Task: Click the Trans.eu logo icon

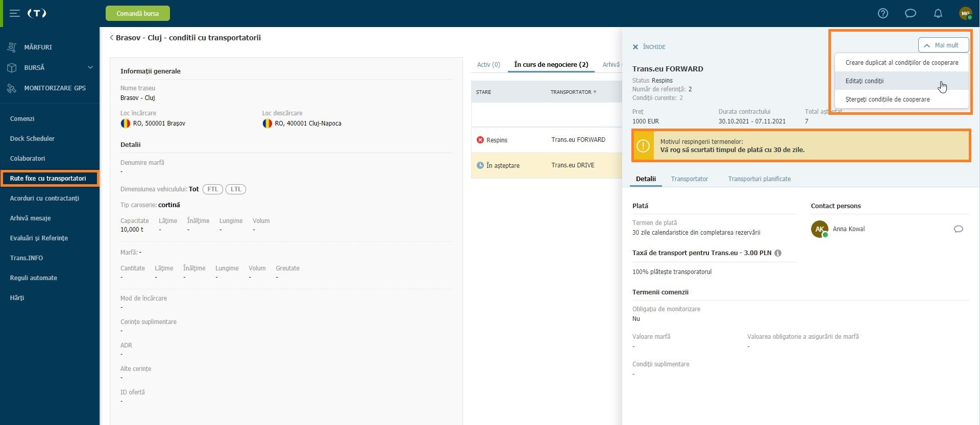Action: click(37, 13)
